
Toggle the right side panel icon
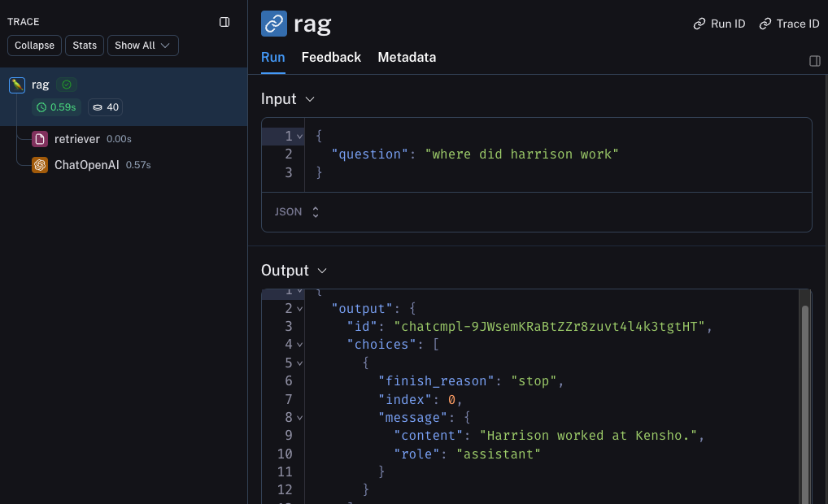814,61
